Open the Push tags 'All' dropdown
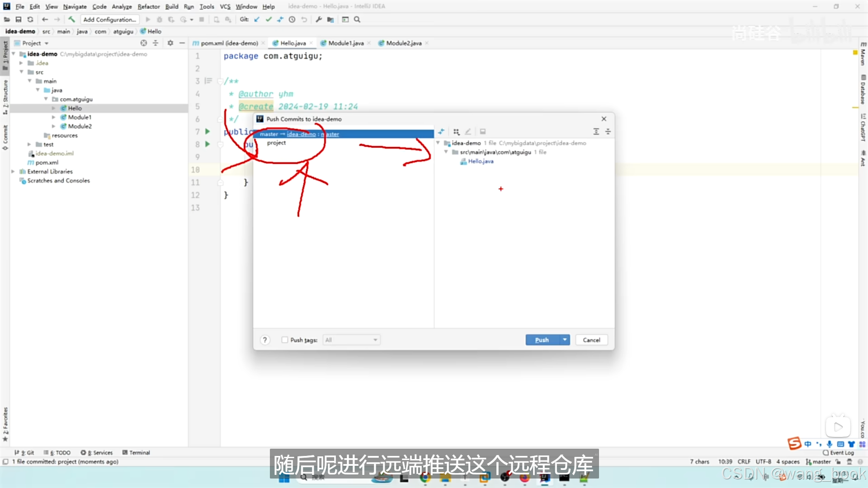The width and height of the screenshot is (868, 488). click(x=351, y=340)
